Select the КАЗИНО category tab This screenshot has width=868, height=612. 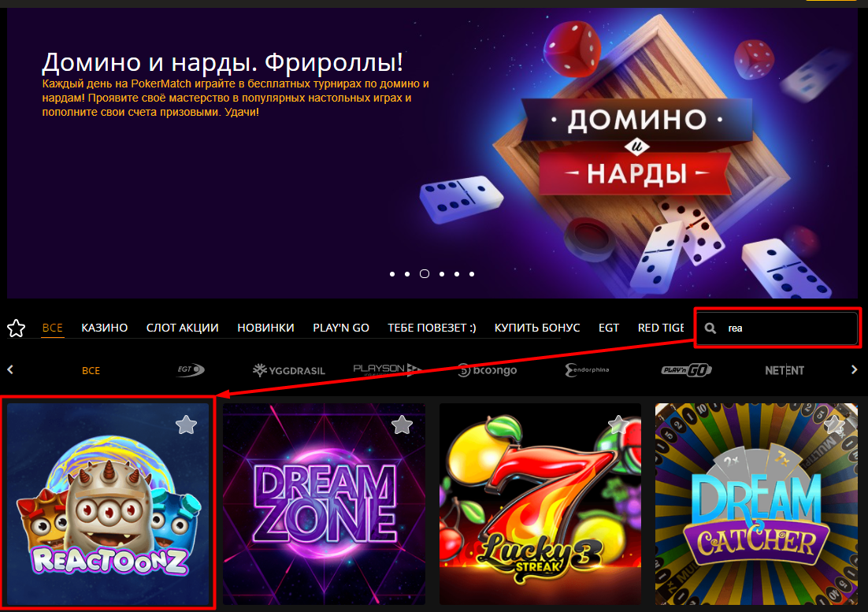click(105, 328)
